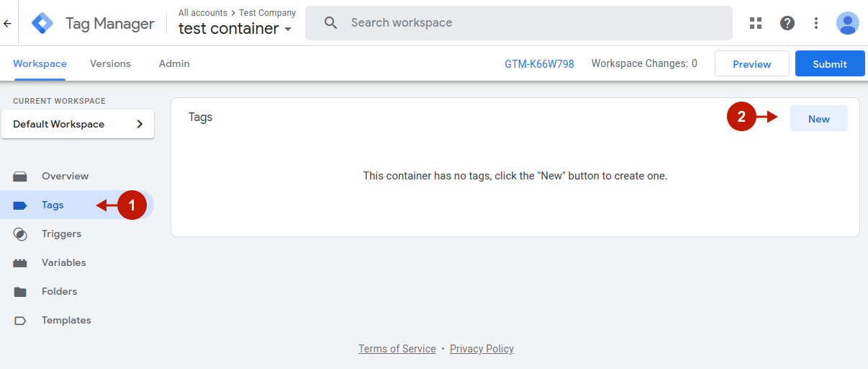Open Variables in the sidebar
The height and width of the screenshot is (369, 868).
tap(77, 262)
